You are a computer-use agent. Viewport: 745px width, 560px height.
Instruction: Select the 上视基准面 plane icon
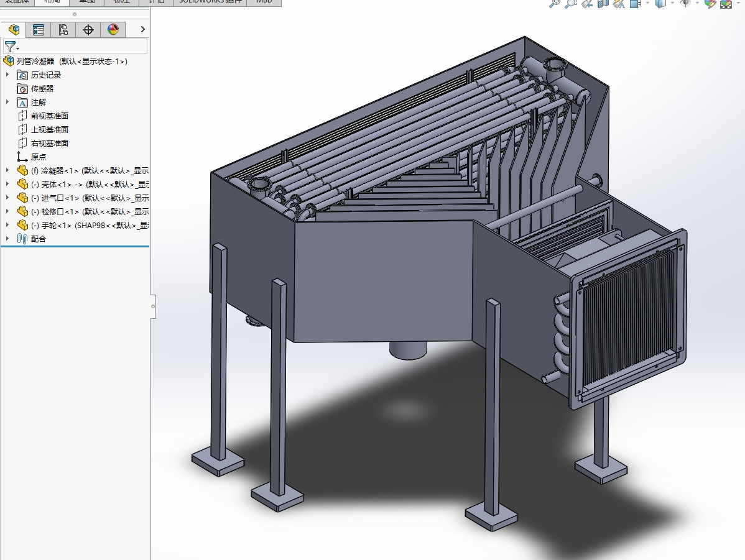[22, 130]
